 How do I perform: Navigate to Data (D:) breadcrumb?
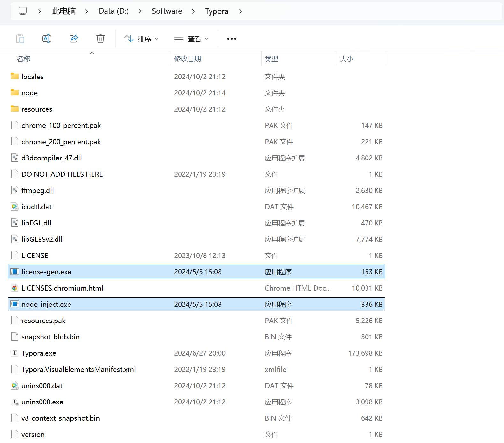point(114,11)
